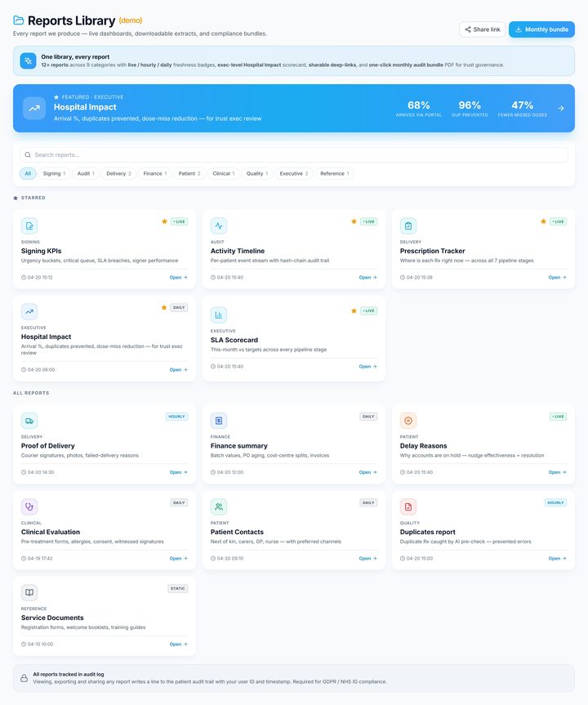Click the Reports Library folder icon

(x=19, y=20)
